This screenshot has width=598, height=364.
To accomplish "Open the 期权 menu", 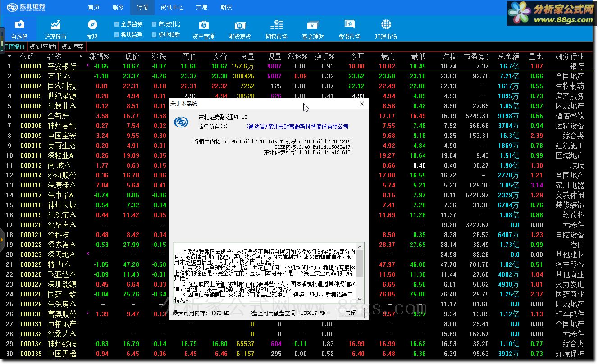I will click(226, 7).
